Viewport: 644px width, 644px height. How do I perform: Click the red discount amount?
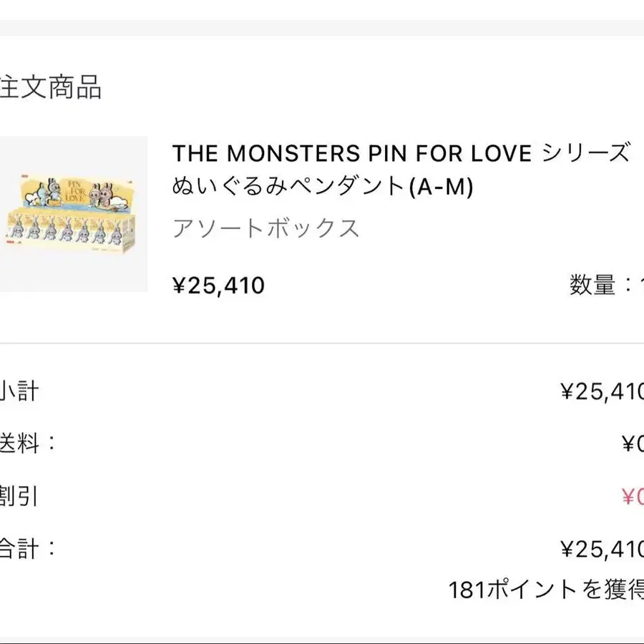633,497
